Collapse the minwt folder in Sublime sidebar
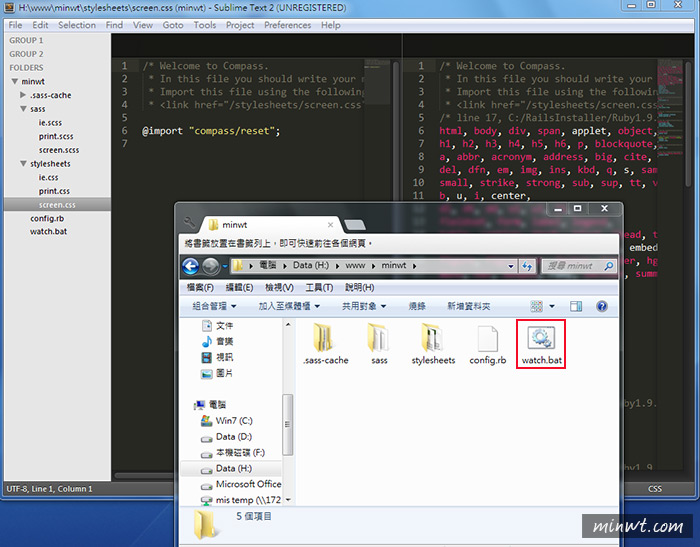The width and height of the screenshot is (700, 547). [15, 81]
